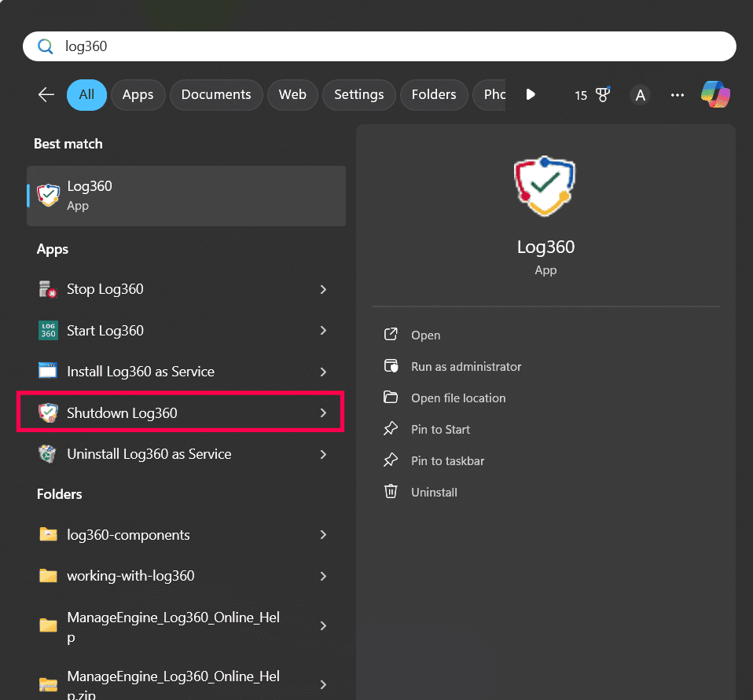The height and width of the screenshot is (700, 753).
Task: Click the ManageEngine_Log360_Online_Help.zip archive icon
Action: 48,684
